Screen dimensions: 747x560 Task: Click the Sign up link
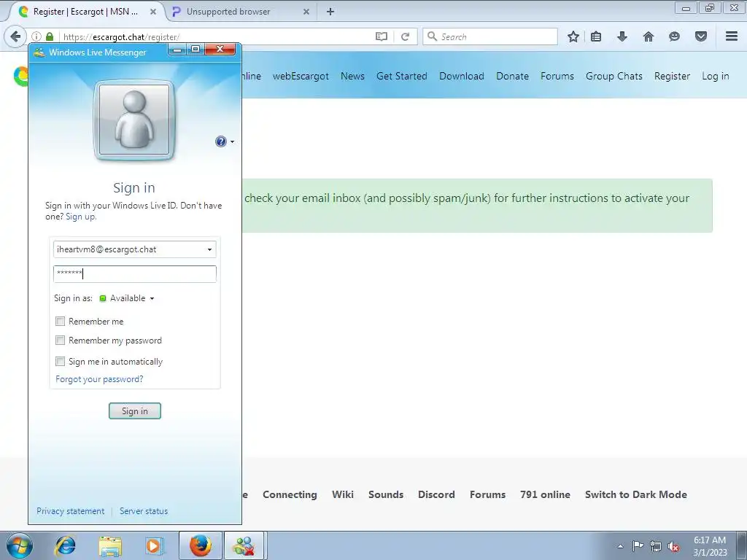point(80,217)
